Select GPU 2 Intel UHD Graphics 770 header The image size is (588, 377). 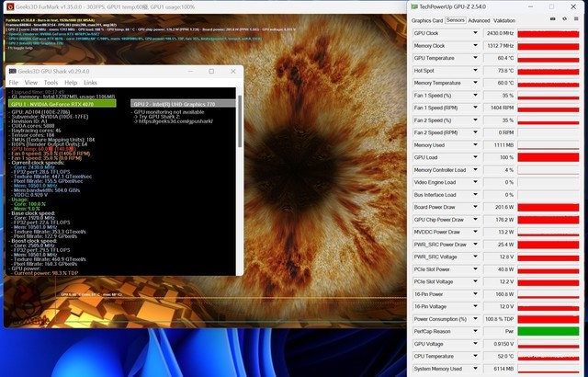(x=176, y=104)
